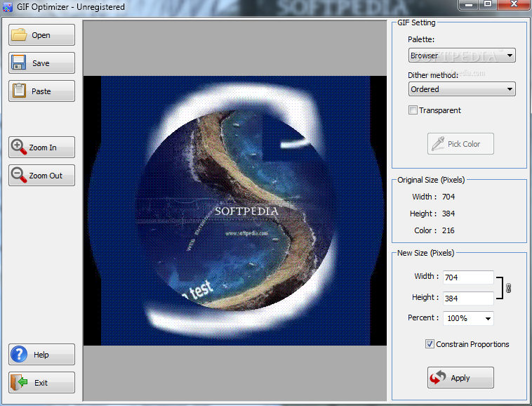The height and width of the screenshot is (406, 532).
Task: Select the original Width value 704
Action: coord(448,197)
